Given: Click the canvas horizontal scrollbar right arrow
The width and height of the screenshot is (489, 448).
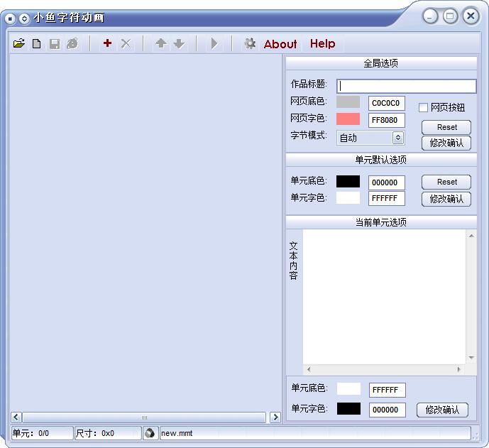Looking at the screenshot, I should click(275, 417).
